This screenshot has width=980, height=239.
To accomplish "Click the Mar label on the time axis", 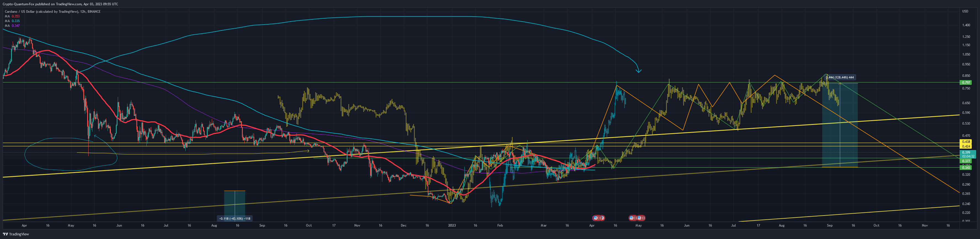I will (544, 226).
